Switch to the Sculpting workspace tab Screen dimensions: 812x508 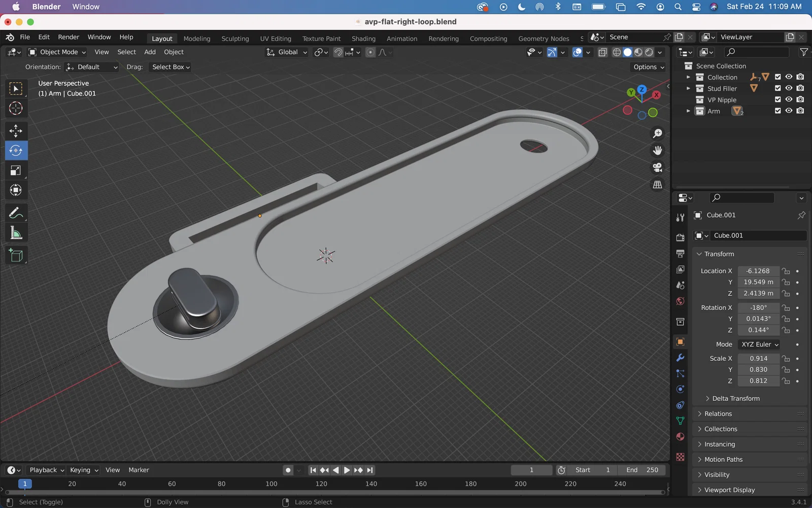point(235,39)
